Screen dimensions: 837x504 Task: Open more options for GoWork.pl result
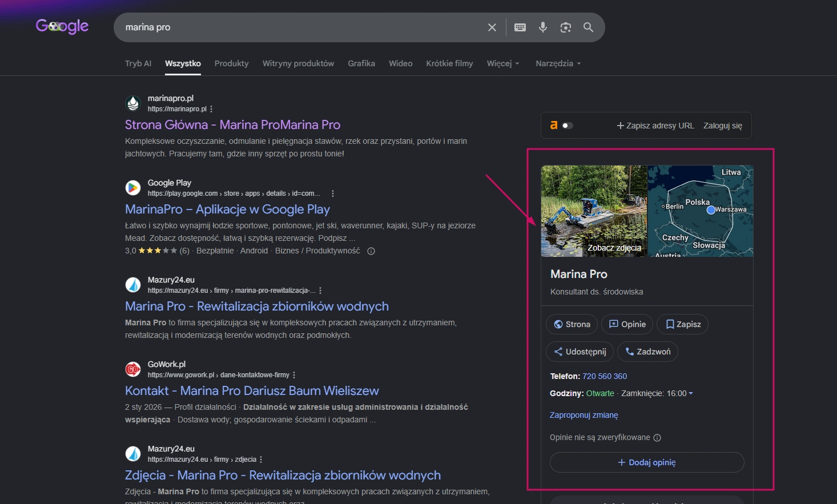point(294,375)
